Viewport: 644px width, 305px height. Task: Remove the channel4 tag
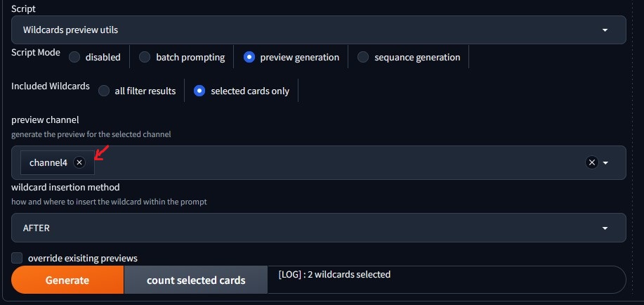(79, 162)
